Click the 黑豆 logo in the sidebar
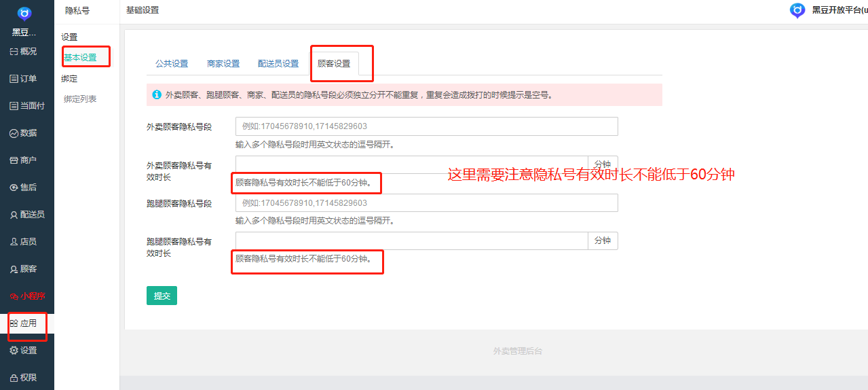Viewport: 868px width, 390px height. point(24,14)
